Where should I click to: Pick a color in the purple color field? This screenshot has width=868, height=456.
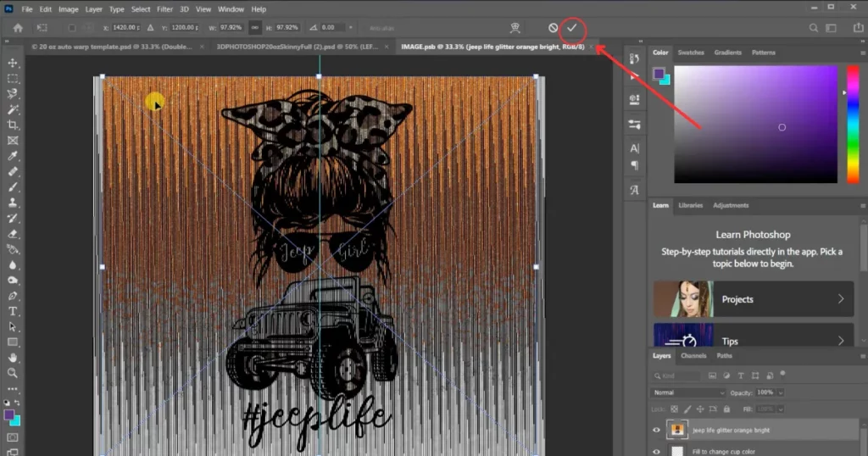click(755, 125)
